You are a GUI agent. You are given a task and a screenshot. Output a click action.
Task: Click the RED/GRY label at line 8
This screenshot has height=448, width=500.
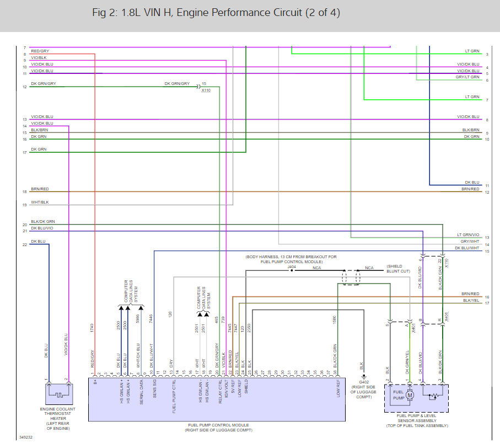pos(40,51)
